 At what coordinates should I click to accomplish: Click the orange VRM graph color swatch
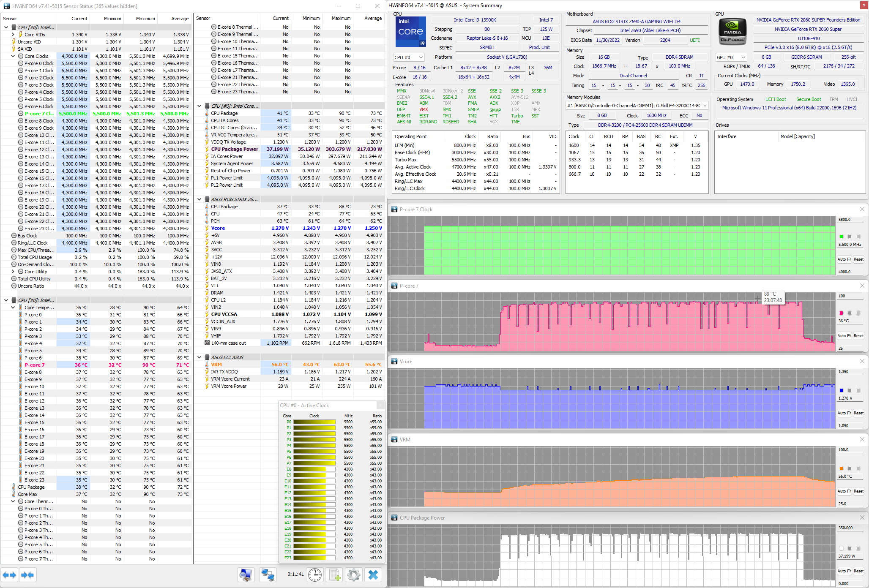point(841,468)
